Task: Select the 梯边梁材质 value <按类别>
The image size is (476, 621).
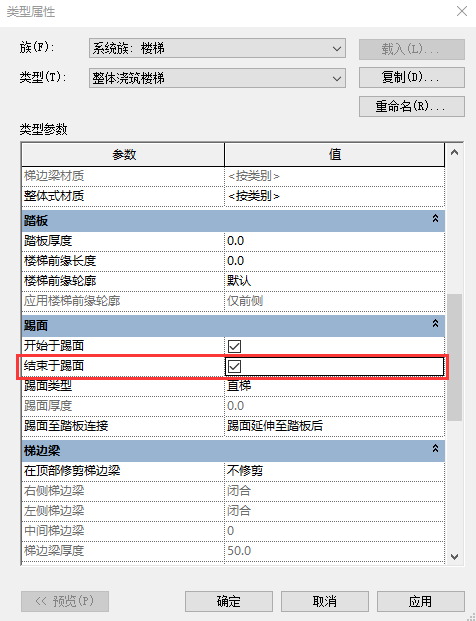Action: pos(334,176)
